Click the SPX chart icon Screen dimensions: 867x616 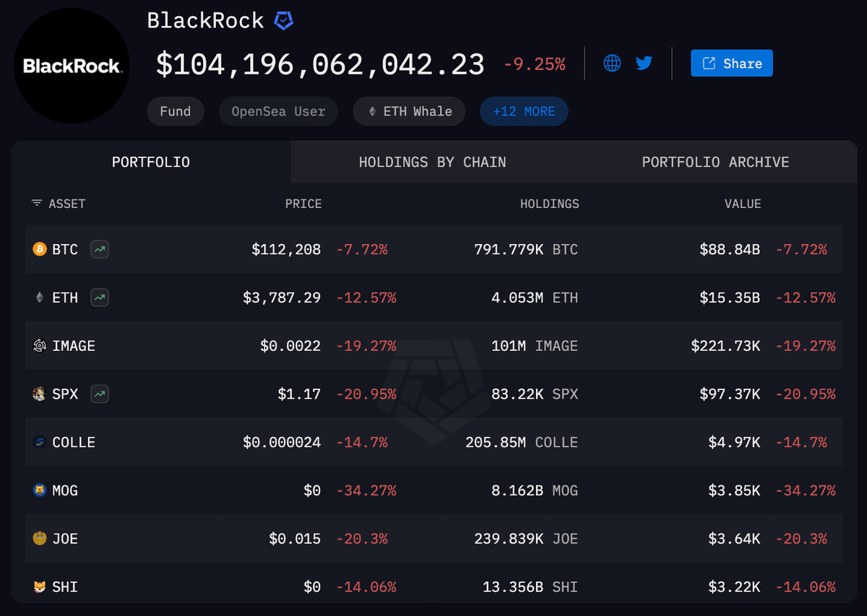click(100, 394)
